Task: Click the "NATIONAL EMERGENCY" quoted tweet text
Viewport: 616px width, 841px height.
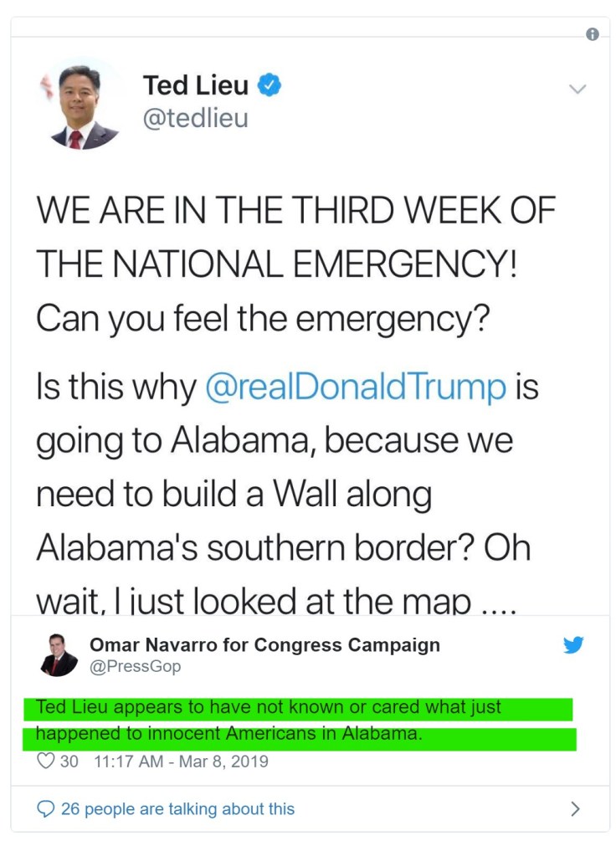Action: point(276,265)
